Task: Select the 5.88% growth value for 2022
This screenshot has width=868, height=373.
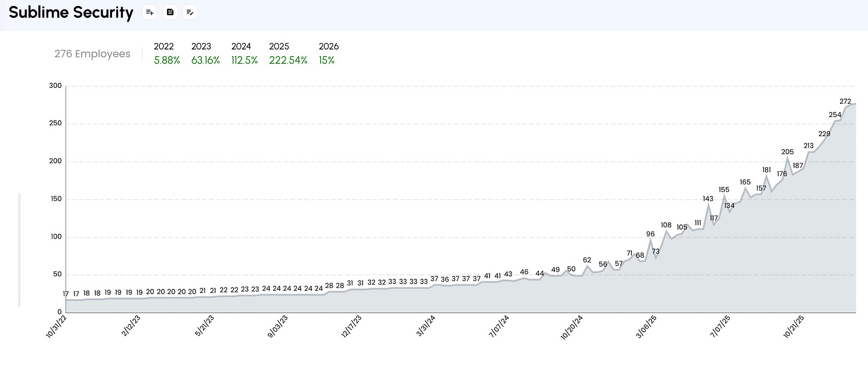Action: (167, 60)
